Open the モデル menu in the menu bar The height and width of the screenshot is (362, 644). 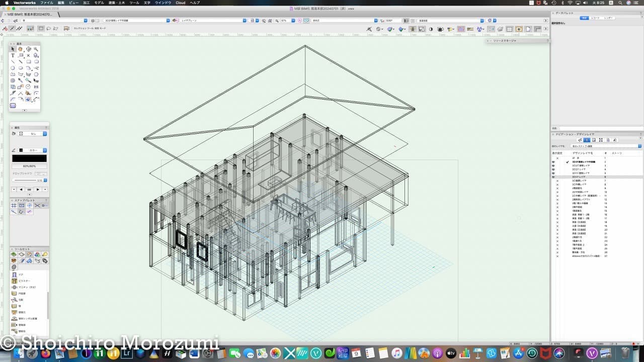click(x=99, y=3)
